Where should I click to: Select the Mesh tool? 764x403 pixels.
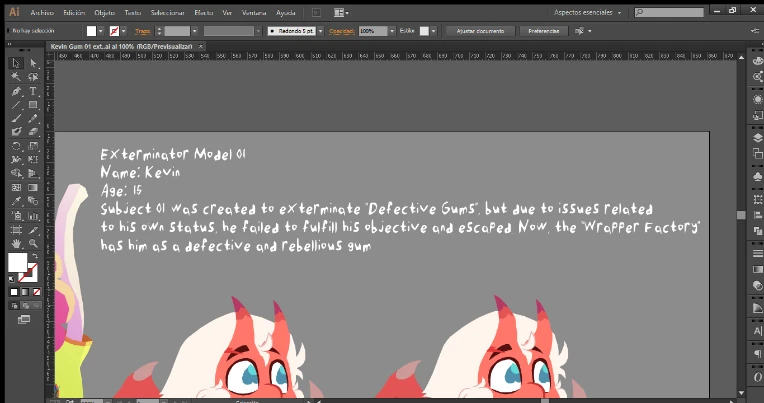tap(16, 187)
